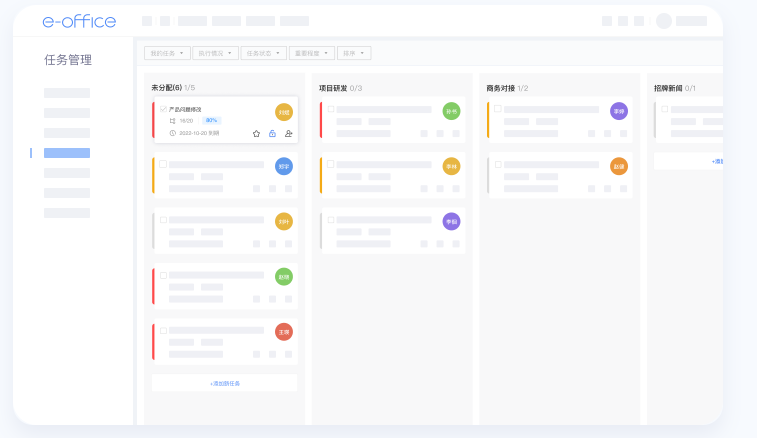Viewport: 757px width, 438px height.
Task: Click the purple avatar in 商务对接 column
Action: tap(619, 111)
